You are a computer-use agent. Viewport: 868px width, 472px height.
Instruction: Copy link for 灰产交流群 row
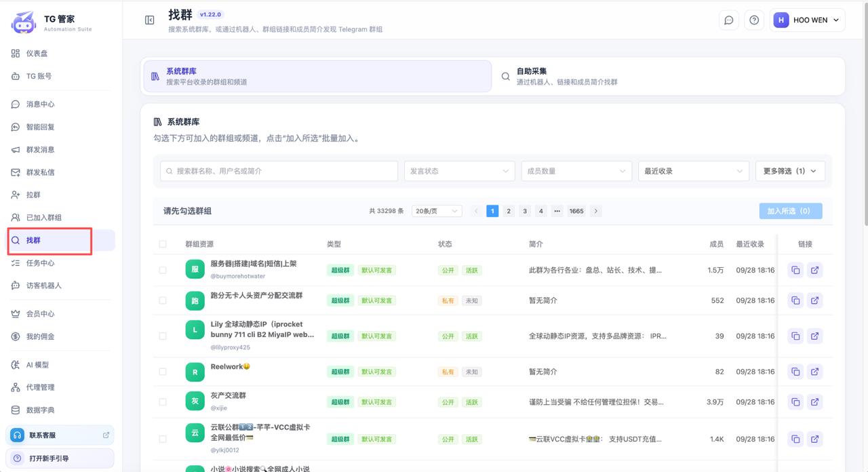pyautogui.click(x=795, y=402)
